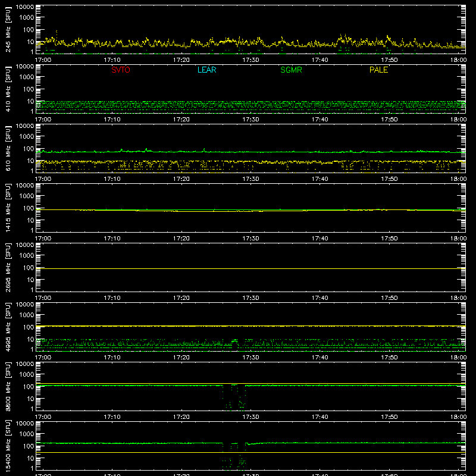Click the 17:50 time label under 4995 MHz plot

pyautogui.click(x=389, y=358)
